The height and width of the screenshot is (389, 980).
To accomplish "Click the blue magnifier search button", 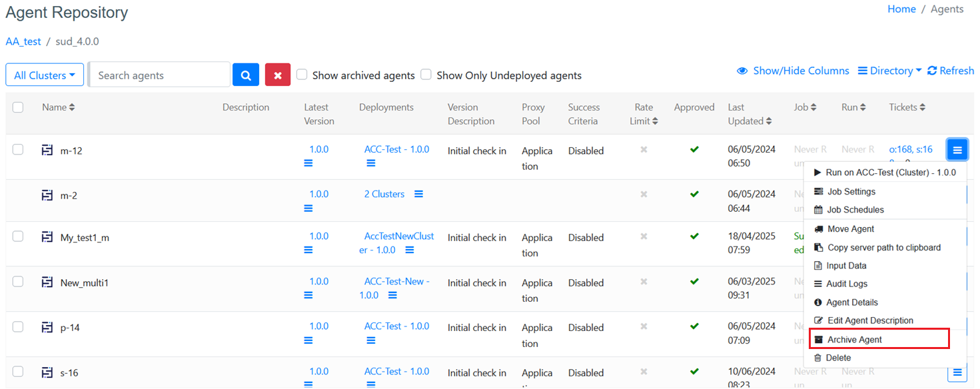I will pos(245,75).
